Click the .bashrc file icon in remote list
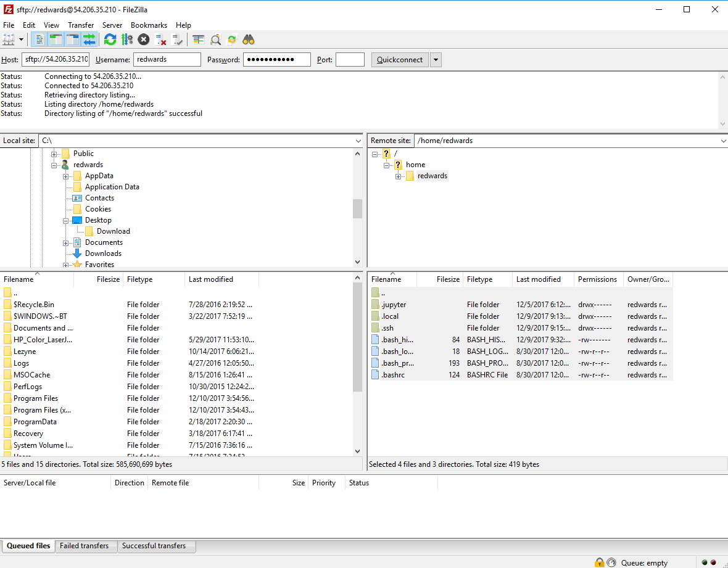The image size is (728, 568). (376, 375)
